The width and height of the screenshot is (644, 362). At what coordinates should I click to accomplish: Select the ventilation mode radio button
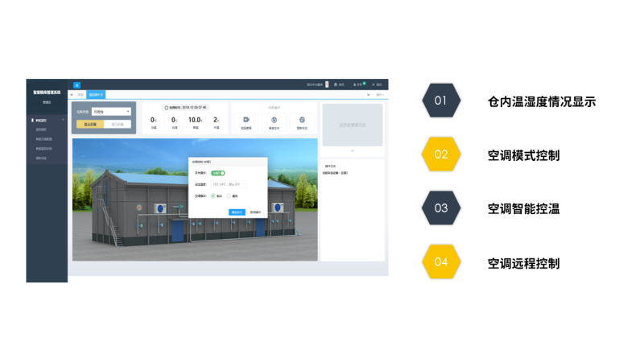pyautogui.click(x=229, y=195)
